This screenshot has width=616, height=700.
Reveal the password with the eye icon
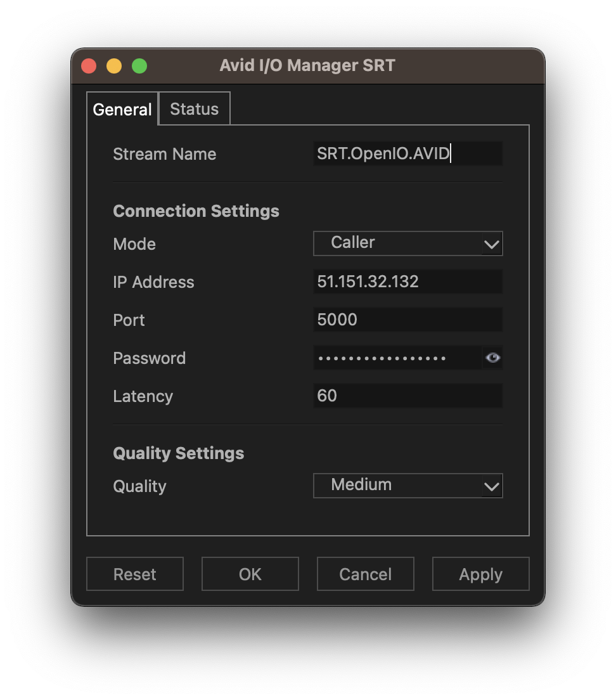pyautogui.click(x=492, y=358)
